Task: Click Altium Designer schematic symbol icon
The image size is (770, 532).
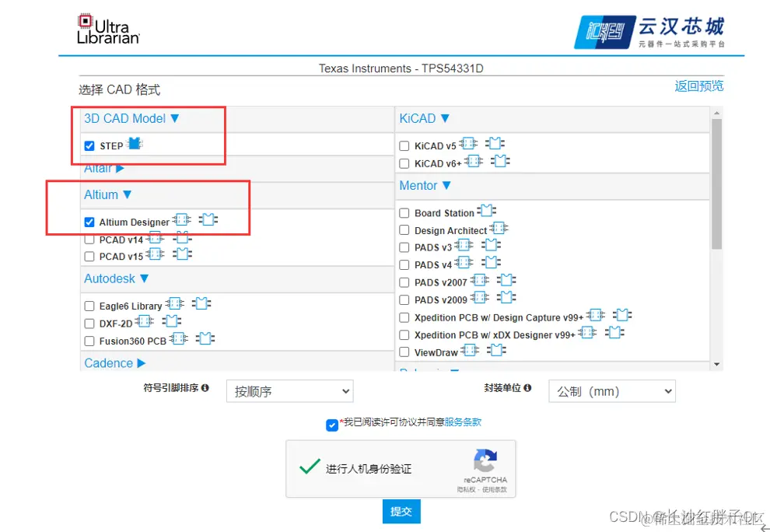Action: pos(182,219)
